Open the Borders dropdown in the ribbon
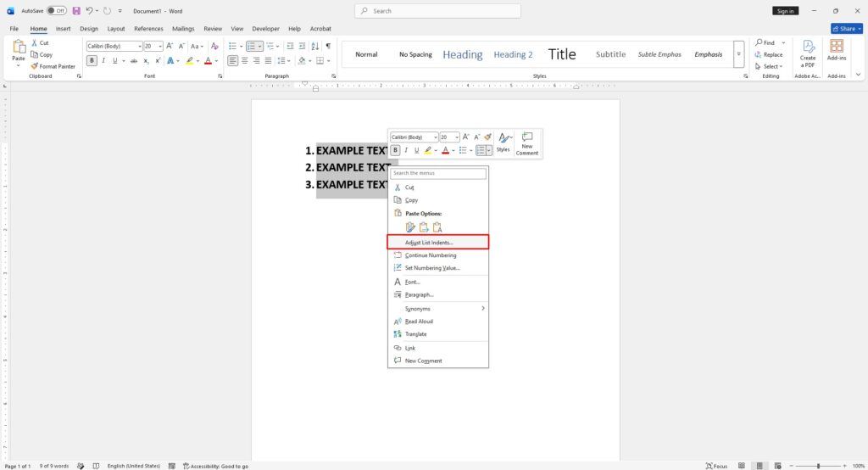 tap(328, 61)
